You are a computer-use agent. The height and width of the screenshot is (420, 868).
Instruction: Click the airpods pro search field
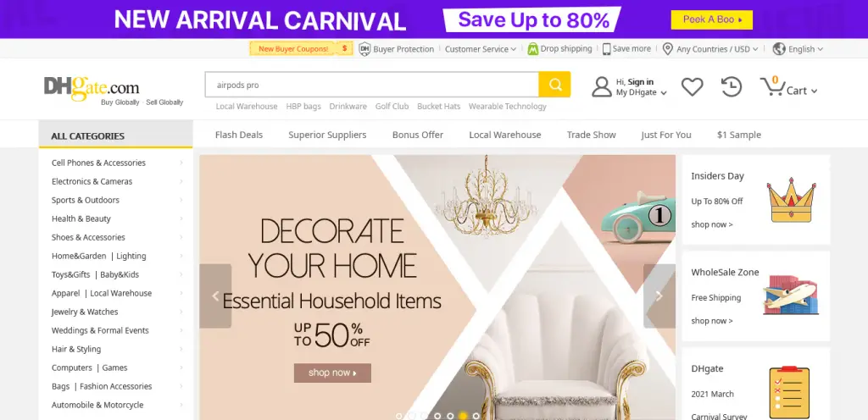click(371, 86)
